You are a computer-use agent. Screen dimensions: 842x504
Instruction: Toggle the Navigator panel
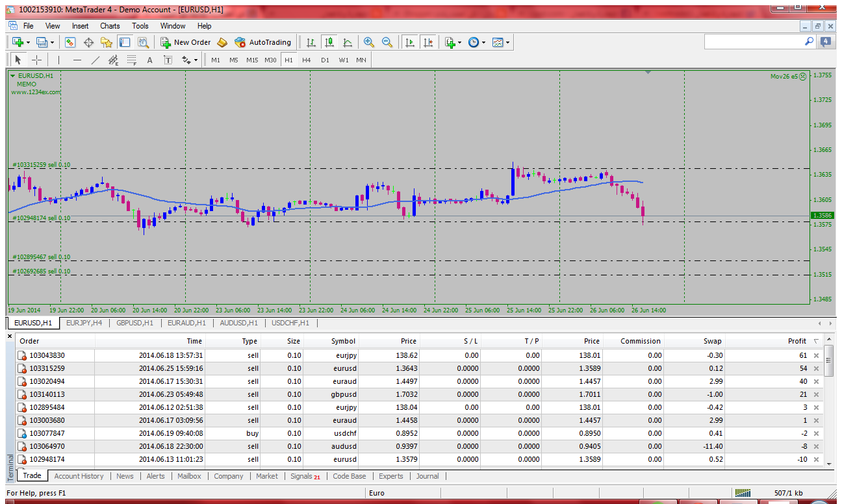(107, 42)
